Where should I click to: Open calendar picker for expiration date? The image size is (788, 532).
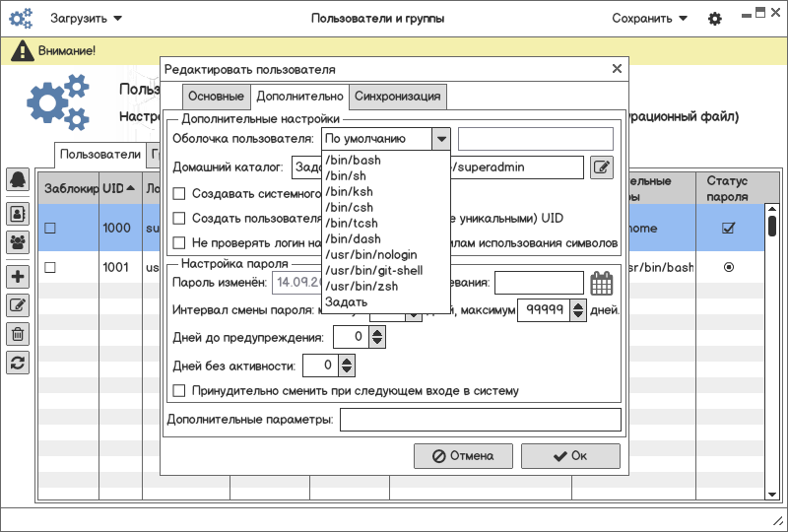point(601,283)
